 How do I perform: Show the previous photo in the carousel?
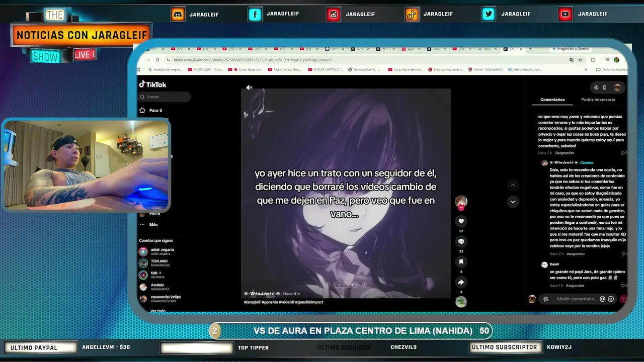click(x=328, y=285)
